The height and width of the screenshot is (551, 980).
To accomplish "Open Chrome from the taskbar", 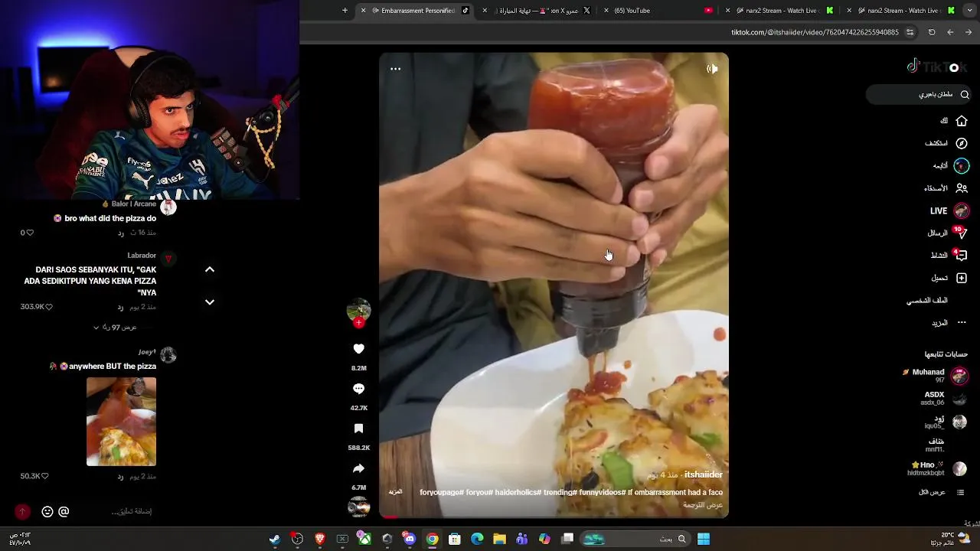I will point(433,540).
